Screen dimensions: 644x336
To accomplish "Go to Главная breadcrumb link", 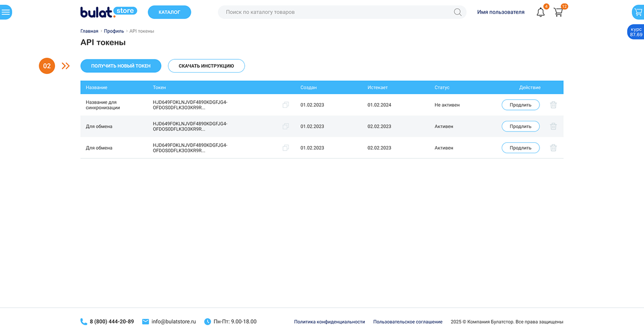I will click(89, 31).
